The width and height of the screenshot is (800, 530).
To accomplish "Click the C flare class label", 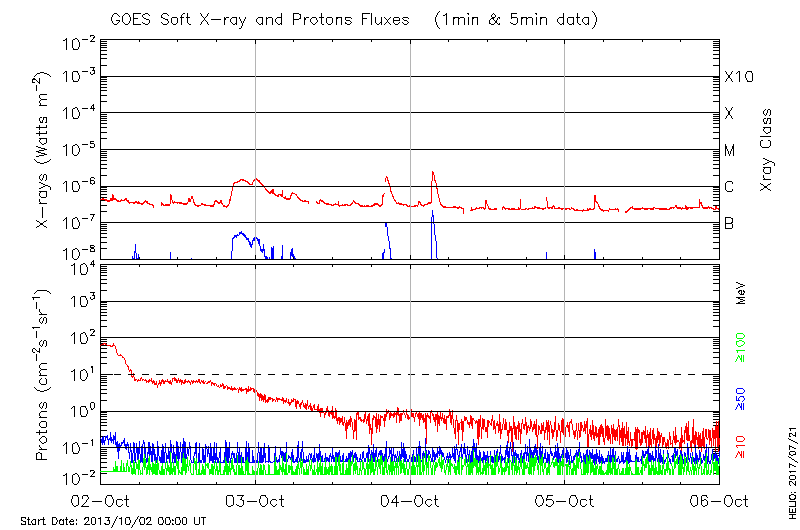I will (730, 187).
